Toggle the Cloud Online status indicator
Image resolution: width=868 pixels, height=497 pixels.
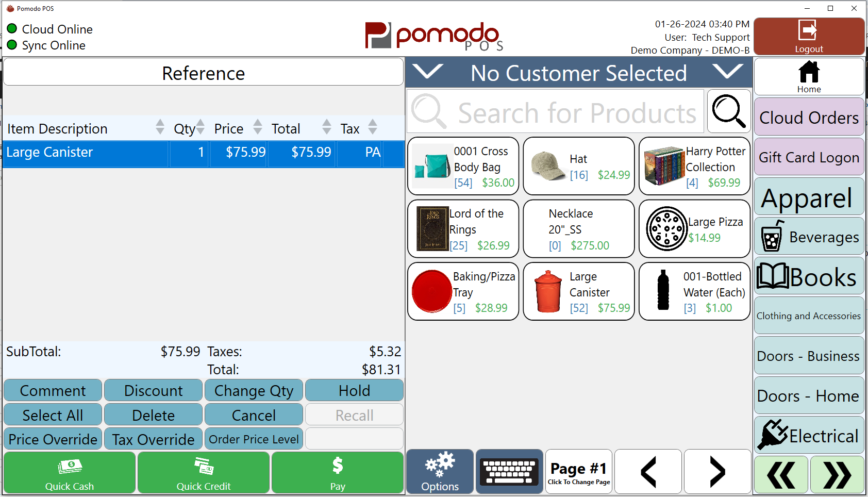click(x=11, y=29)
